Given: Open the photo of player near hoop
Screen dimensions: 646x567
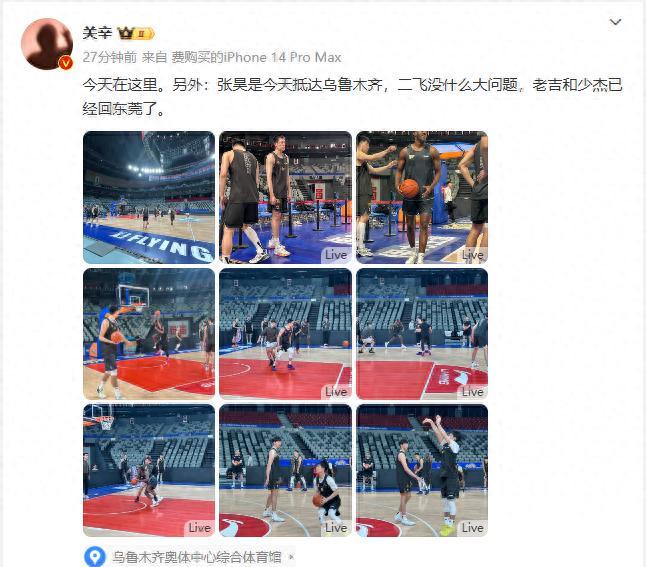Looking at the screenshot, I should 149,334.
